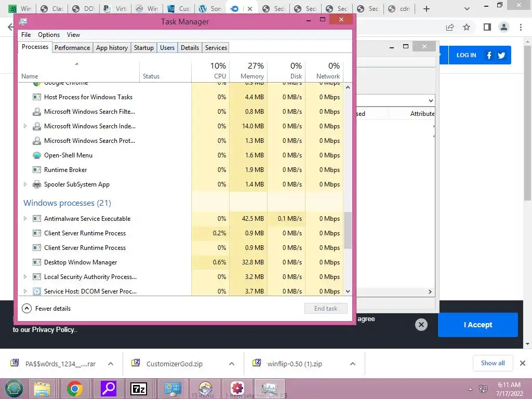
Task: Click the Twitter icon on webpage
Action: pyautogui.click(x=501, y=55)
